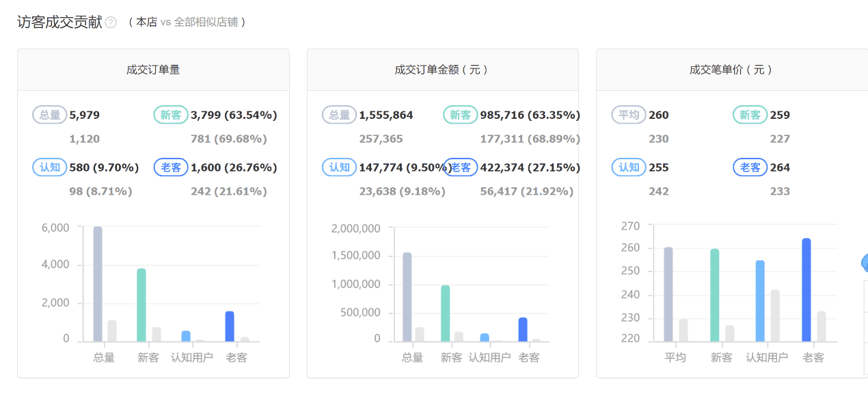Click the 认知 tag in 成交订单量 card
The height and width of the screenshot is (393, 868).
coord(50,167)
